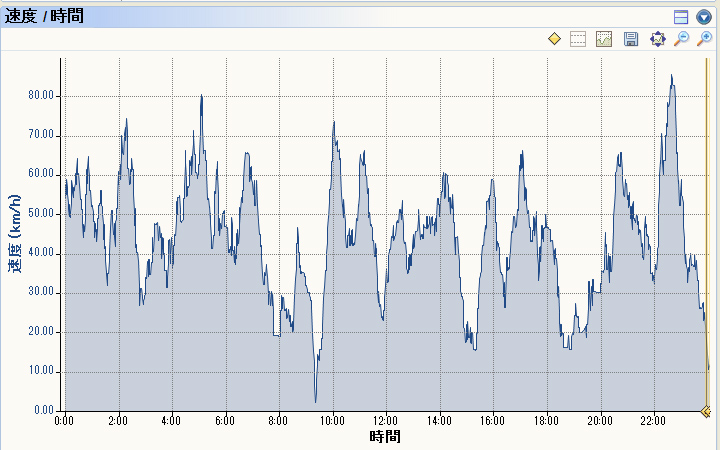The image size is (720, 450).
Task: Click the yellow diamond marker toolbar icon
Action: [555, 39]
